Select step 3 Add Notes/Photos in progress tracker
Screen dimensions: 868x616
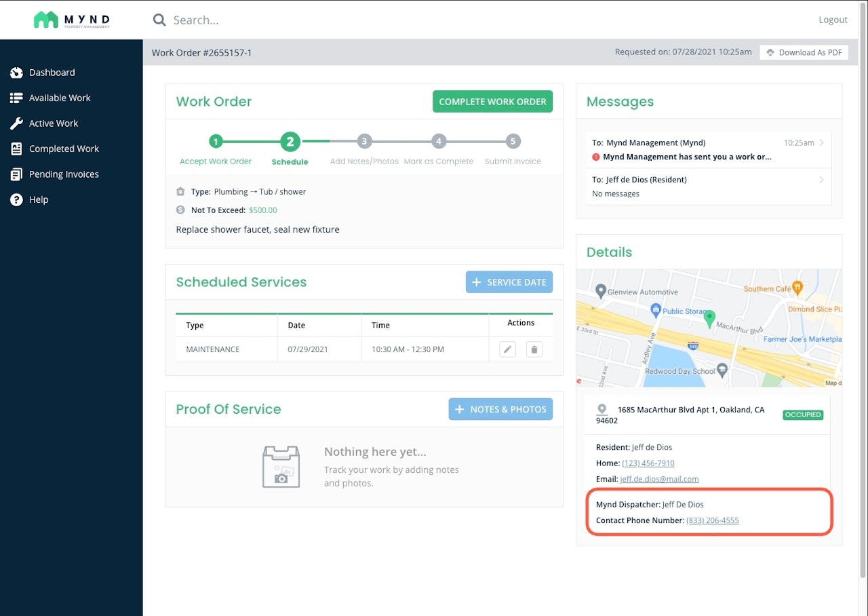pyautogui.click(x=364, y=142)
